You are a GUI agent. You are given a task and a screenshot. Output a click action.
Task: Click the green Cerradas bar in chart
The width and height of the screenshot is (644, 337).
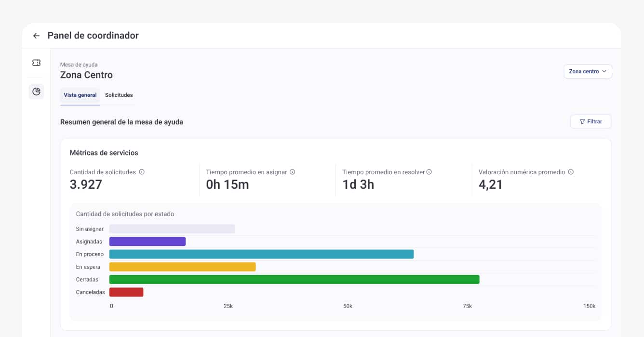tap(294, 279)
